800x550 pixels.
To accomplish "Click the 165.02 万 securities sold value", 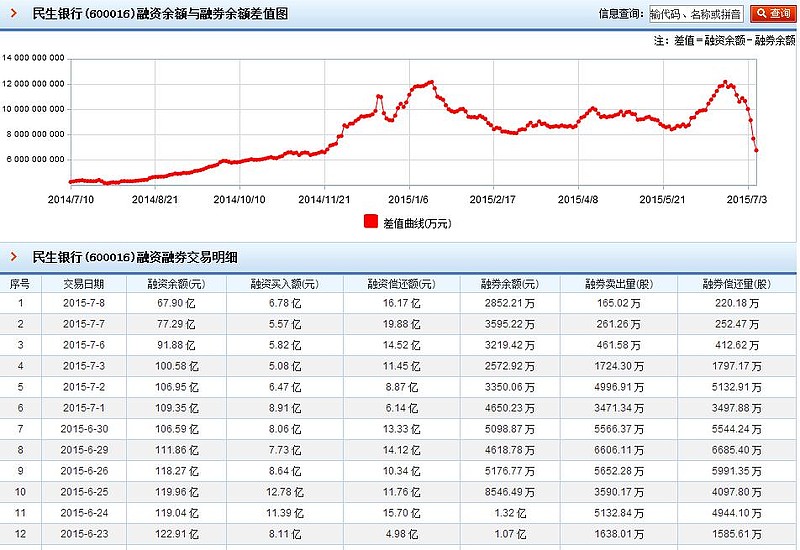I will point(619,303).
